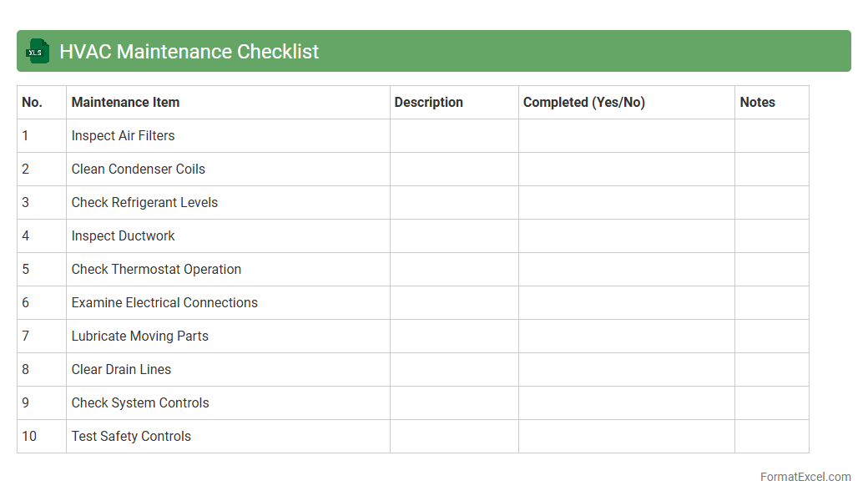This screenshot has width=868, height=501.
Task: Click the Test Safety Controls cell
Action: click(131, 436)
